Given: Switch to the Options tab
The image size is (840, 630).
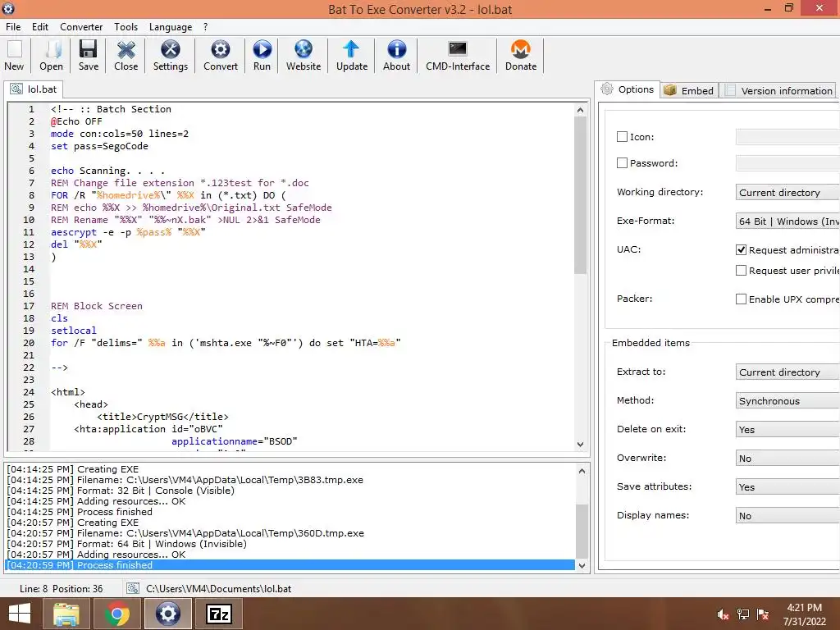Looking at the screenshot, I should click(628, 89).
